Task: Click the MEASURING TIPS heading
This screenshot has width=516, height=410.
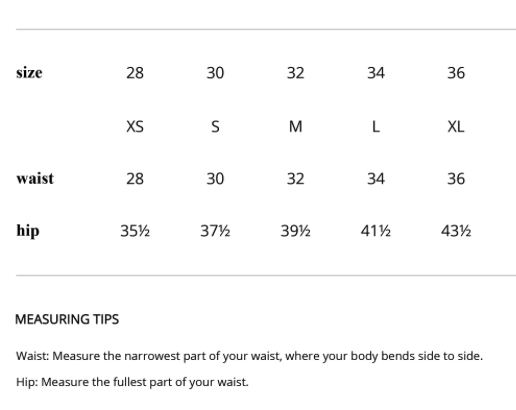Action: [x=67, y=319]
